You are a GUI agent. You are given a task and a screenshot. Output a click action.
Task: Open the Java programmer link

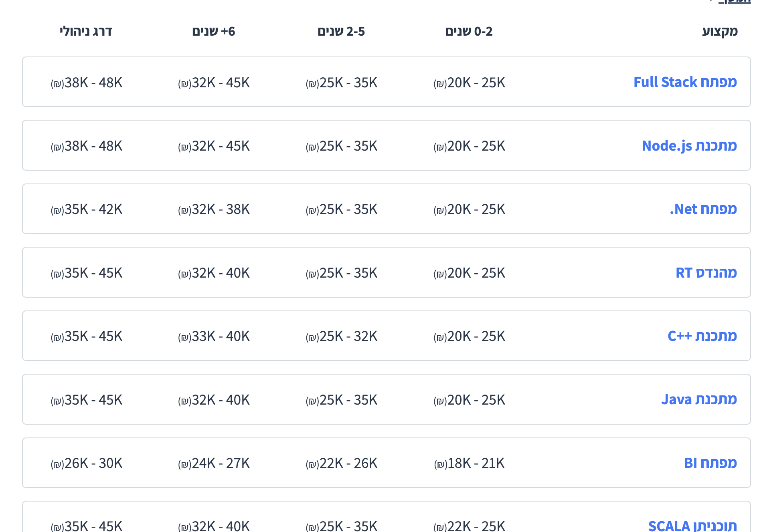[699, 399]
